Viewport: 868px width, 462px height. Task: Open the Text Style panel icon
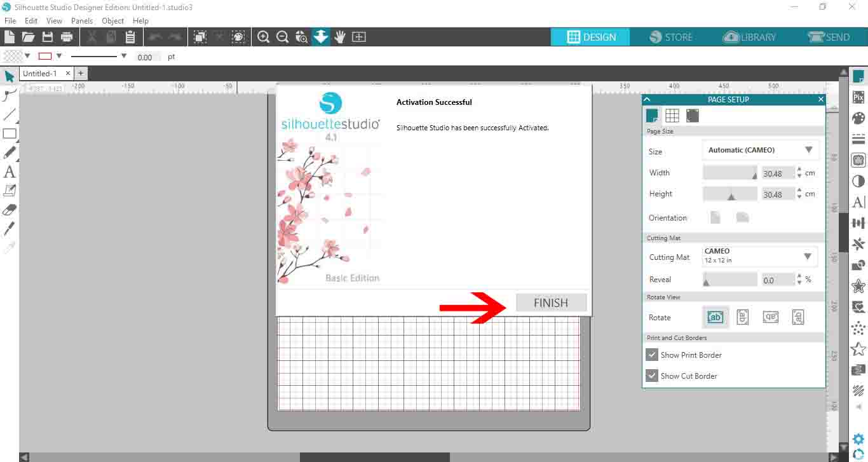pyautogui.click(x=858, y=203)
